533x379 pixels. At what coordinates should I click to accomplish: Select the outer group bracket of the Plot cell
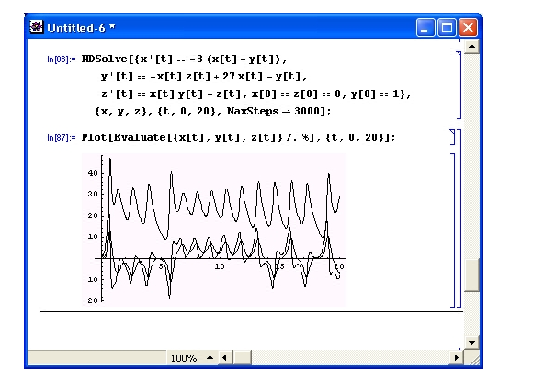pyautogui.click(x=459, y=218)
